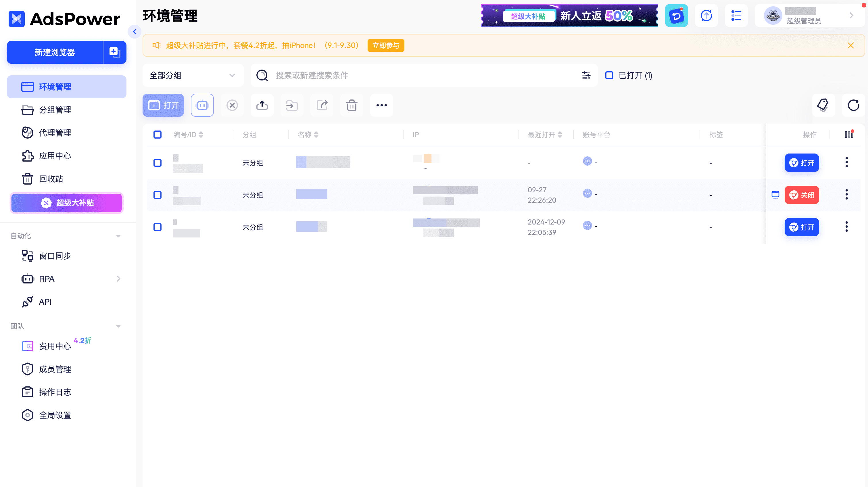Open the 全部分组 dropdown
Image resolution: width=868 pixels, height=487 pixels.
pyautogui.click(x=192, y=75)
